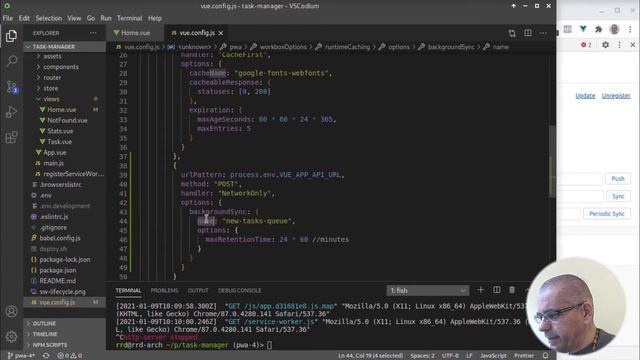Screen dimensions: 640x360
Task: Show errors and warnings count in status bar
Action: [x=69, y=356]
